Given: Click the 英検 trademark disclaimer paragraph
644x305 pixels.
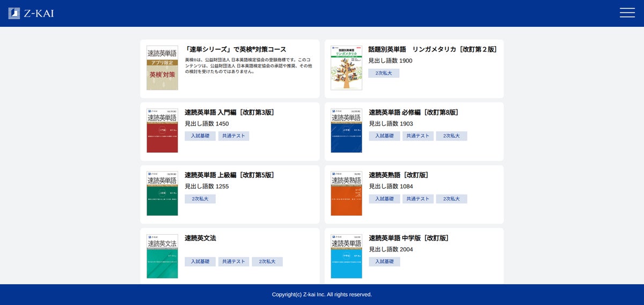Looking at the screenshot, I should (248, 66).
